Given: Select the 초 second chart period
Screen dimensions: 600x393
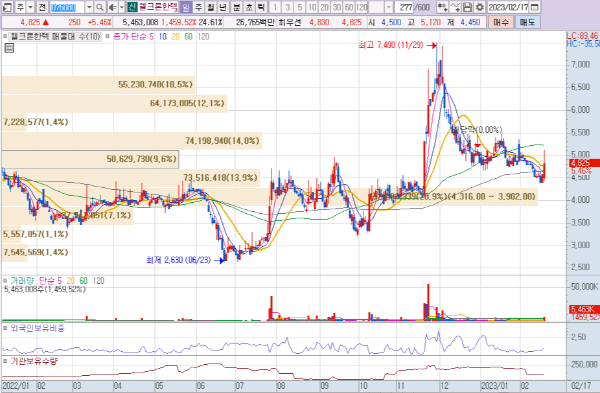Looking at the screenshot, I should point(249,7).
